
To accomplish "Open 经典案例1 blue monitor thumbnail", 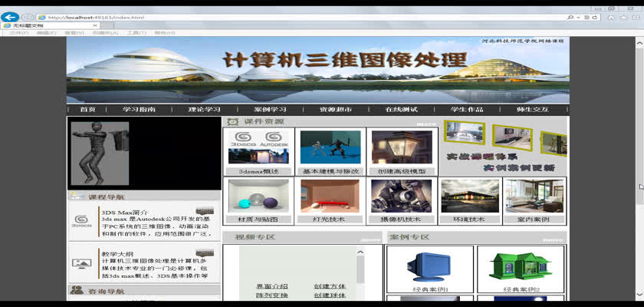I will tap(430, 269).
